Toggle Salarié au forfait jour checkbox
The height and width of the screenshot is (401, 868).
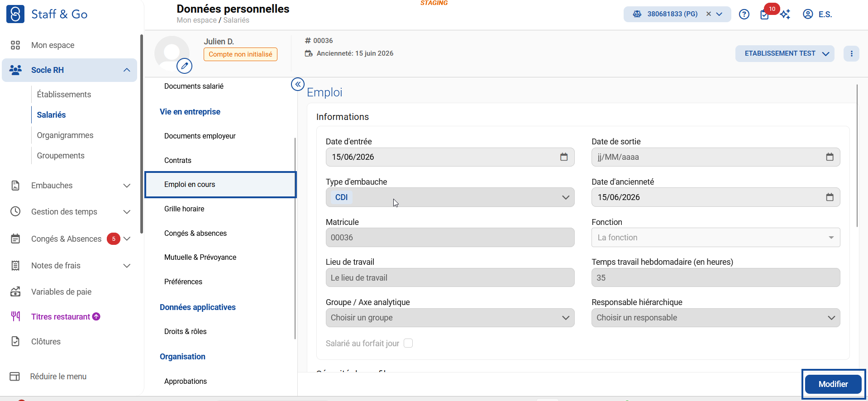point(408,343)
